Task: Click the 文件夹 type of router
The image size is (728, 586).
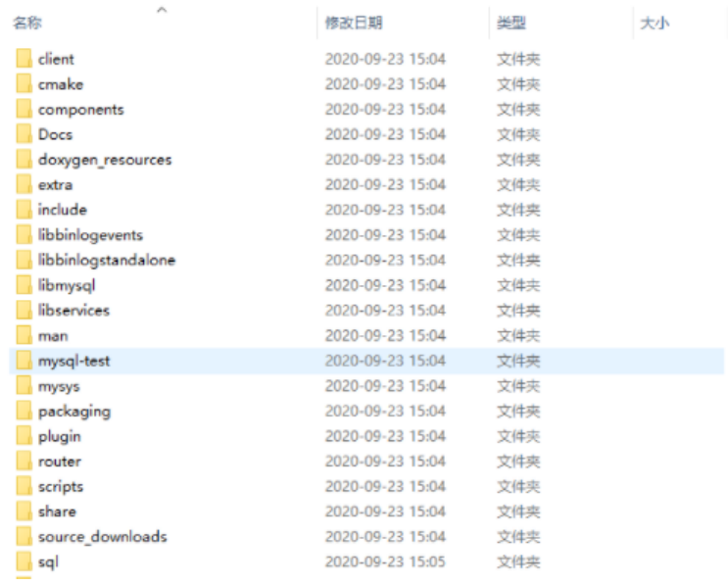Action: [518, 461]
